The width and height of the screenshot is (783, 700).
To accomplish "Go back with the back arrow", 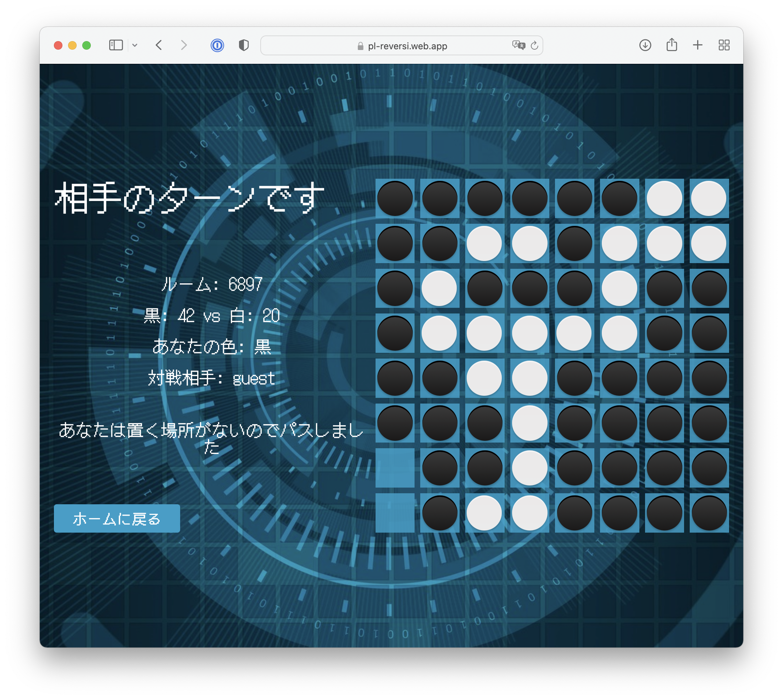I will tap(159, 45).
